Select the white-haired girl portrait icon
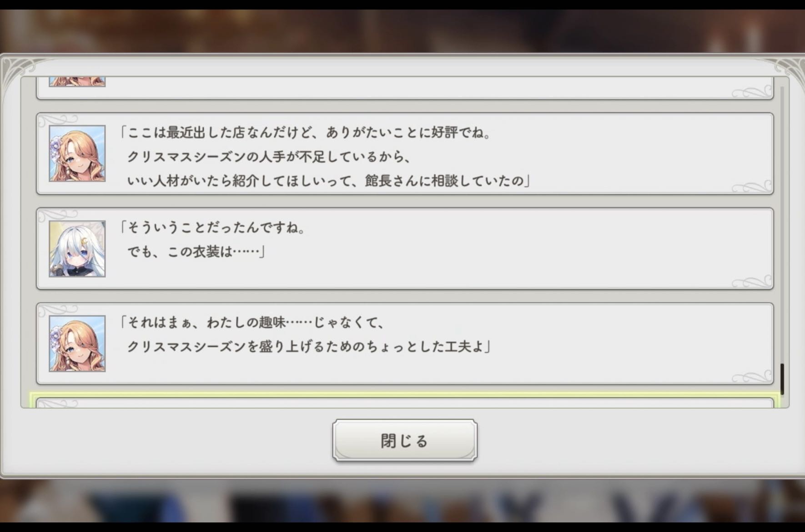805x532 pixels. pos(77,249)
